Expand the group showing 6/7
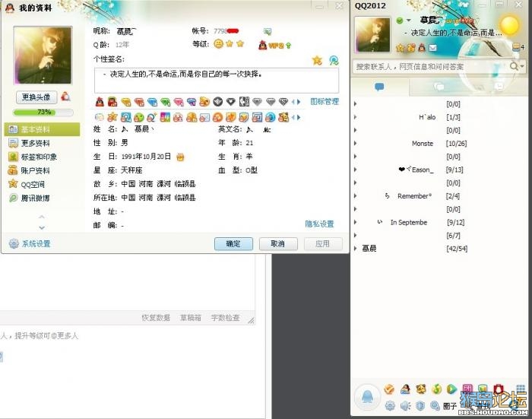 click(355, 235)
